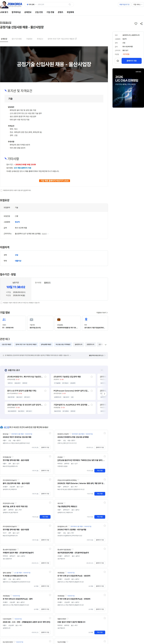Click 즉시 지원 on the (주)금성 card
Image resolution: width=144 pixels, height=644 pixels.
(x=100, y=471)
